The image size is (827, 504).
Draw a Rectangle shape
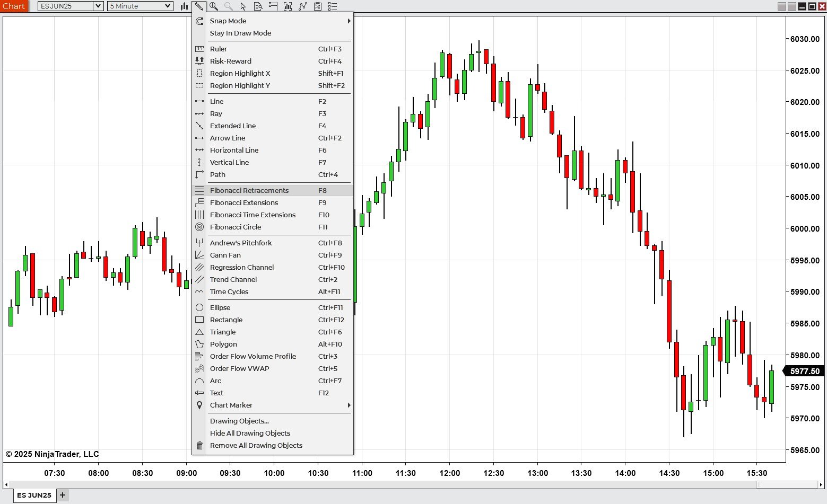tap(273, 320)
